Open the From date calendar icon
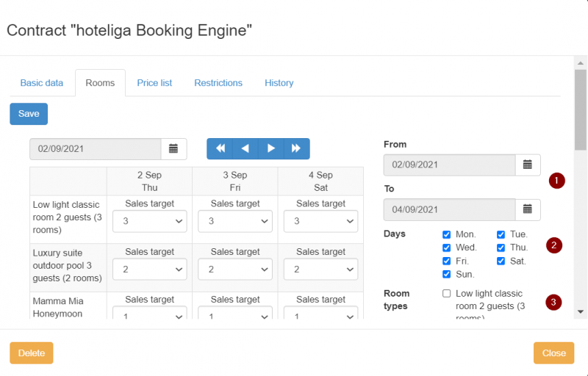This screenshot has height=376, width=588. (527, 164)
